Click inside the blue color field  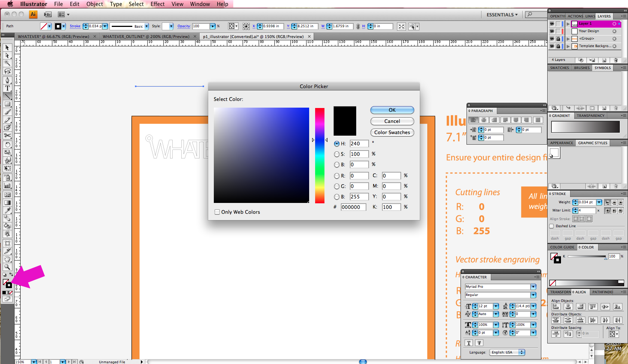coord(261,155)
